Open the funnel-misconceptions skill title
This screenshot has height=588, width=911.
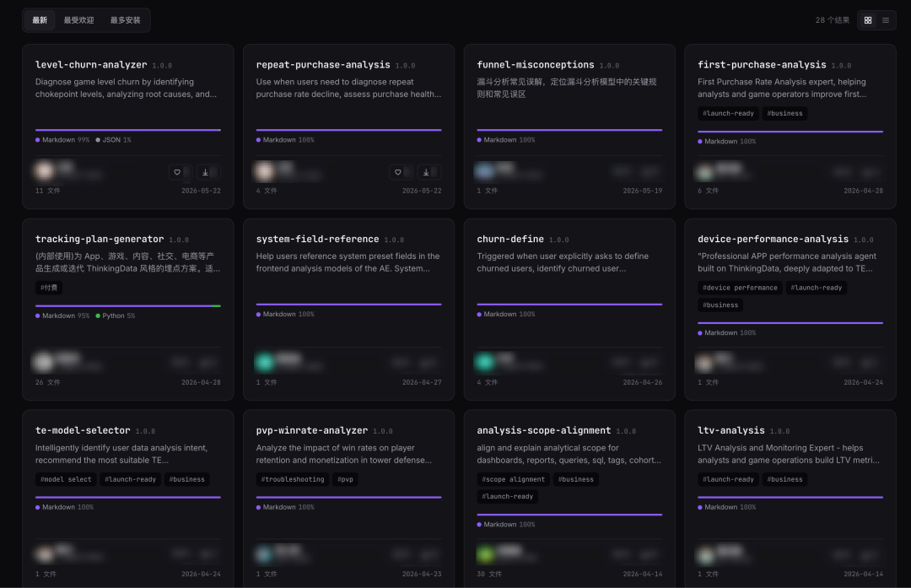click(x=536, y=64)
